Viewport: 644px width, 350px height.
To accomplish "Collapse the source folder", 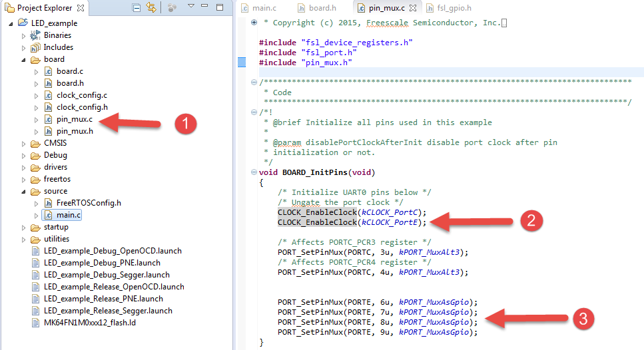I will click(23, 192).
